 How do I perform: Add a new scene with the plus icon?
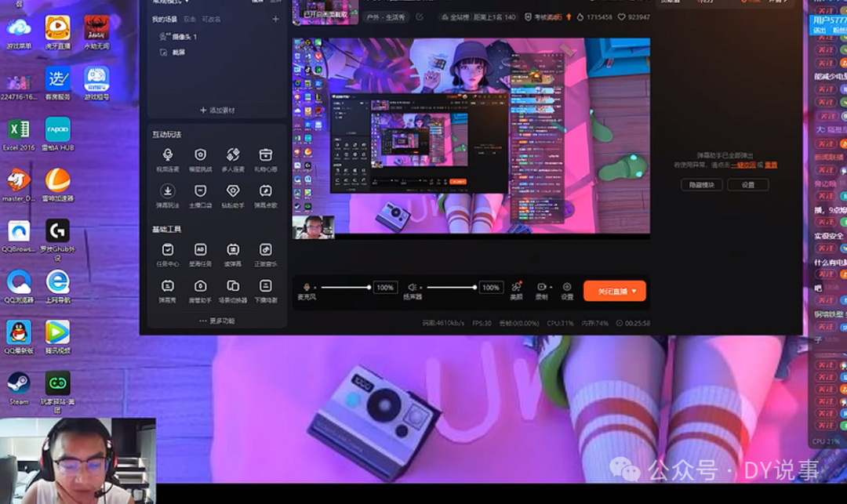tap(275, 19)
